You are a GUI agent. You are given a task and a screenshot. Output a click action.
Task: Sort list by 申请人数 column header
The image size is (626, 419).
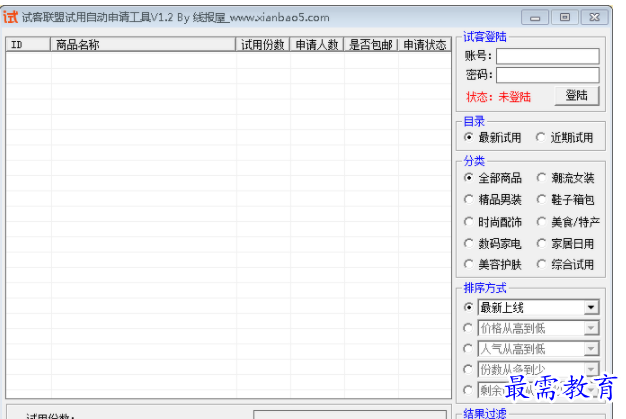[317, 44]
